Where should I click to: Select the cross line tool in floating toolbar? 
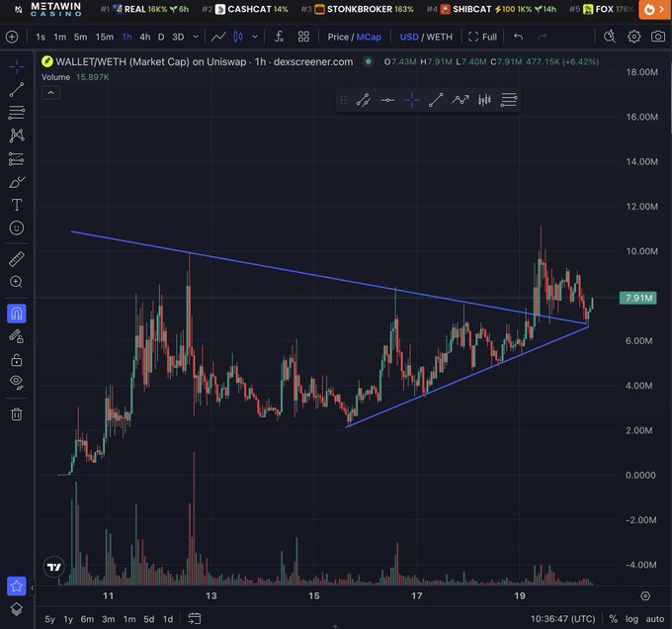pyautogui.click(x=412, y=100)
